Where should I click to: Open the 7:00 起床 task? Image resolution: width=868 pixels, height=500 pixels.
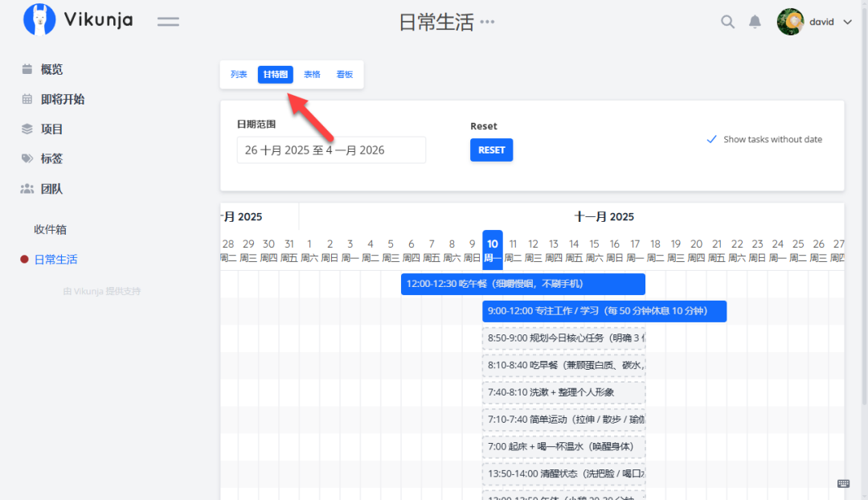pos(564,447)
